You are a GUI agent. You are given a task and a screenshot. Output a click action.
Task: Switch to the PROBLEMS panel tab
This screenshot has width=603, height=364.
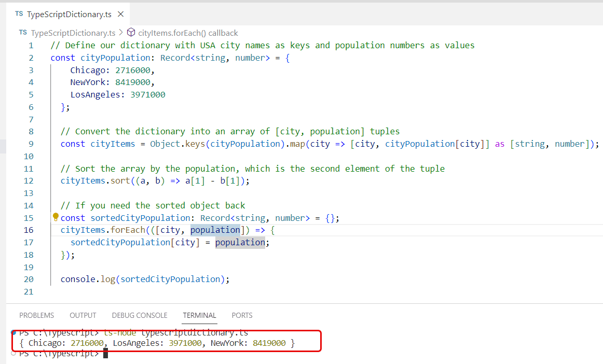(x=36, y=315)
